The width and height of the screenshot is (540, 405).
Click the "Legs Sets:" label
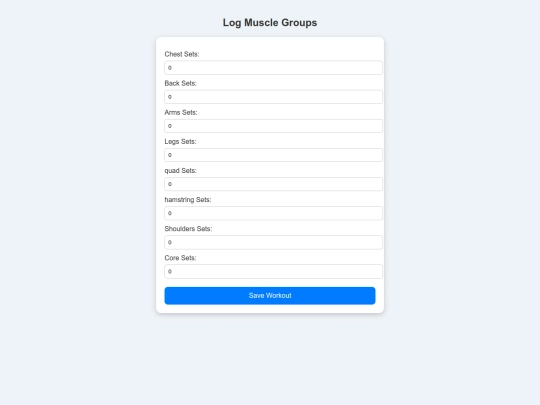pos(180,142)
